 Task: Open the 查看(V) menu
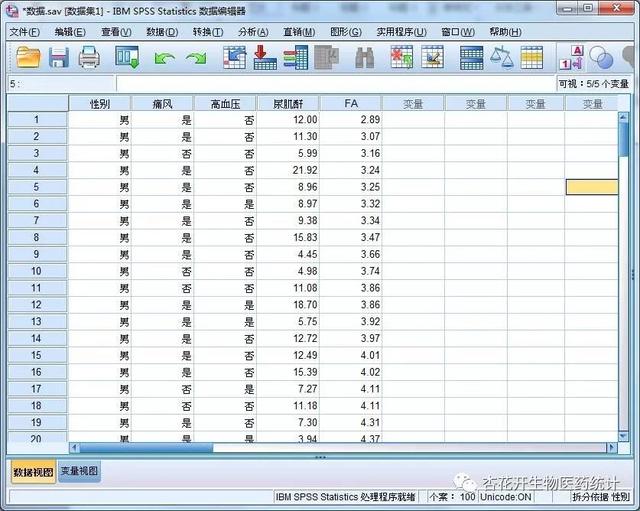pyautogui.click(x=116, y=32)
